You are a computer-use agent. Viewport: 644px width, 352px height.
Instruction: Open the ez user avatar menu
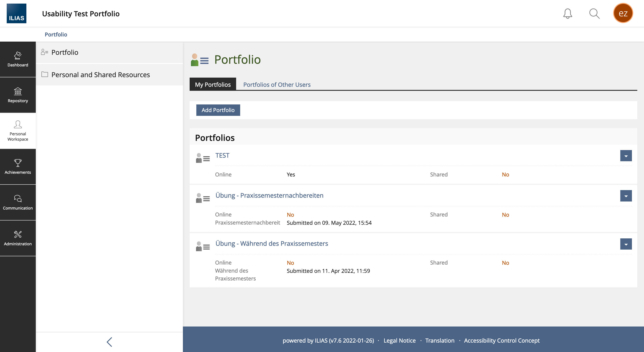pyautogui.click(x=623, y=13)
